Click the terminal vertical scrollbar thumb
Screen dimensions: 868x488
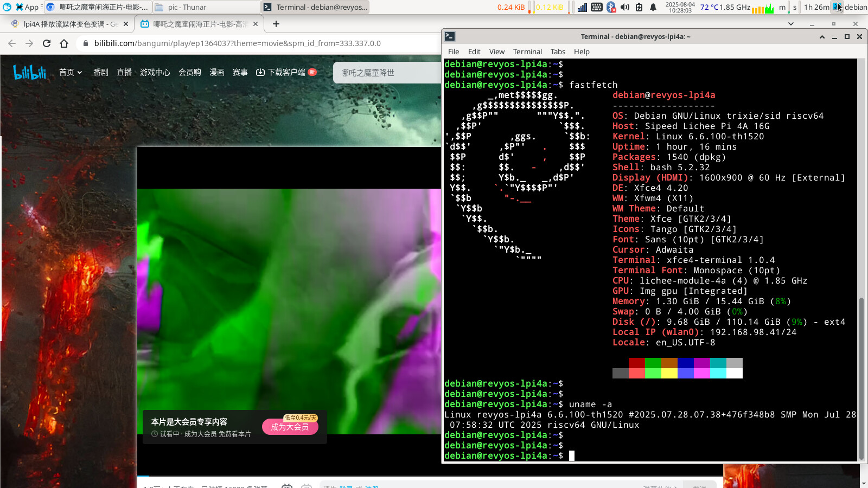(x=861, y=378)
